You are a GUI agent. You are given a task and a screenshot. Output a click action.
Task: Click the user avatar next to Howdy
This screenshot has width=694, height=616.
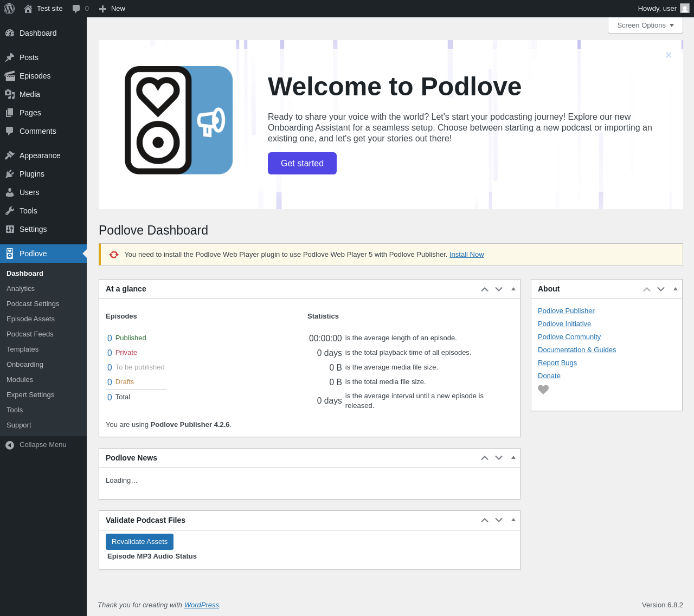(x=685, y=8)
